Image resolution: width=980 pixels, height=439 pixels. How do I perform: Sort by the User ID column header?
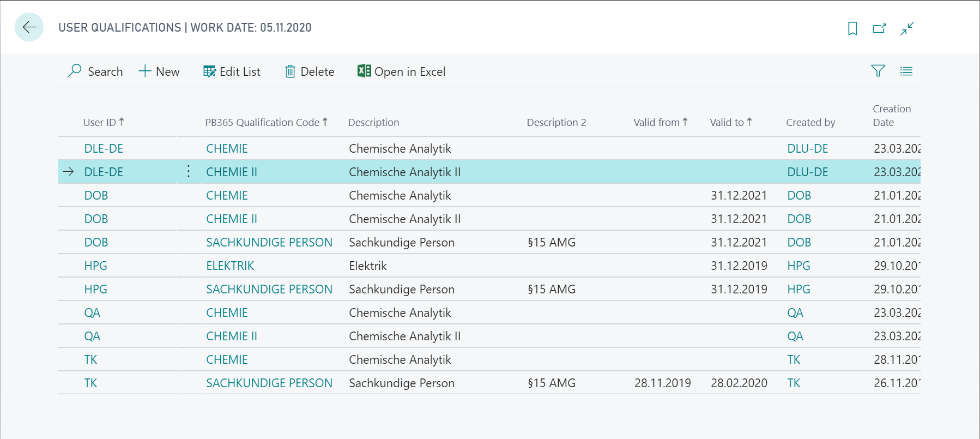coord(104,122)
